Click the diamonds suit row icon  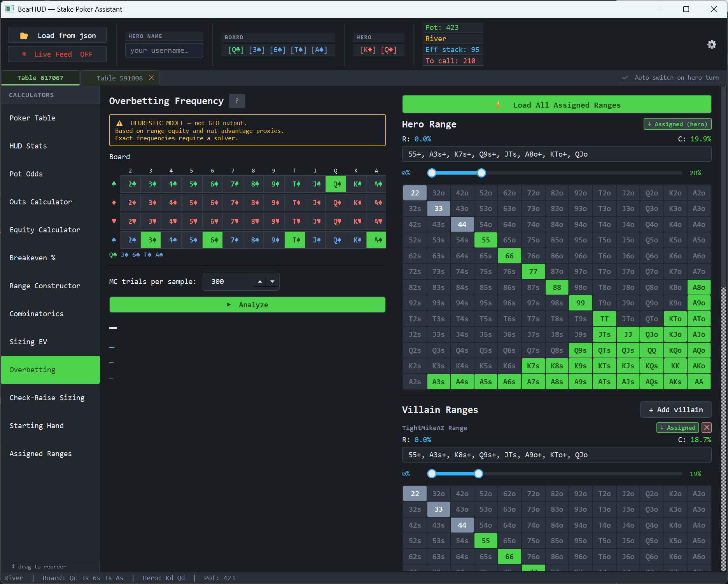[114, 202]
